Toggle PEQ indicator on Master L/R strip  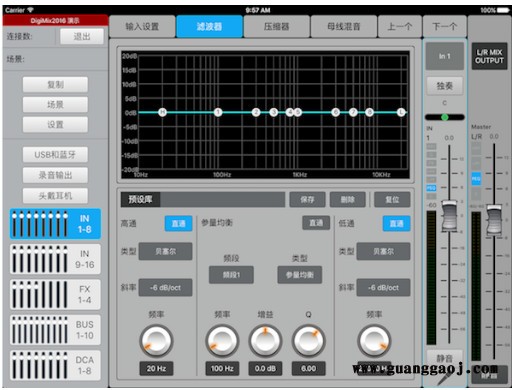[476, 179]
